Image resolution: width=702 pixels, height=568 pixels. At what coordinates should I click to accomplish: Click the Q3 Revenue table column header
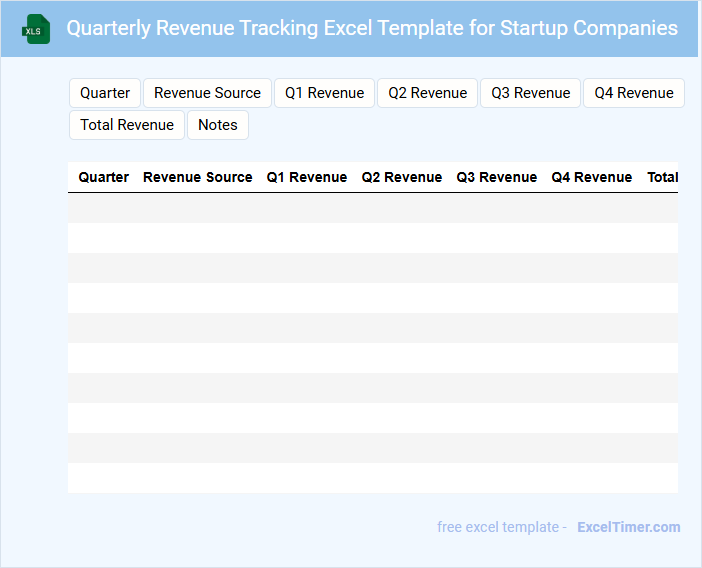click(x=497, y=177)
